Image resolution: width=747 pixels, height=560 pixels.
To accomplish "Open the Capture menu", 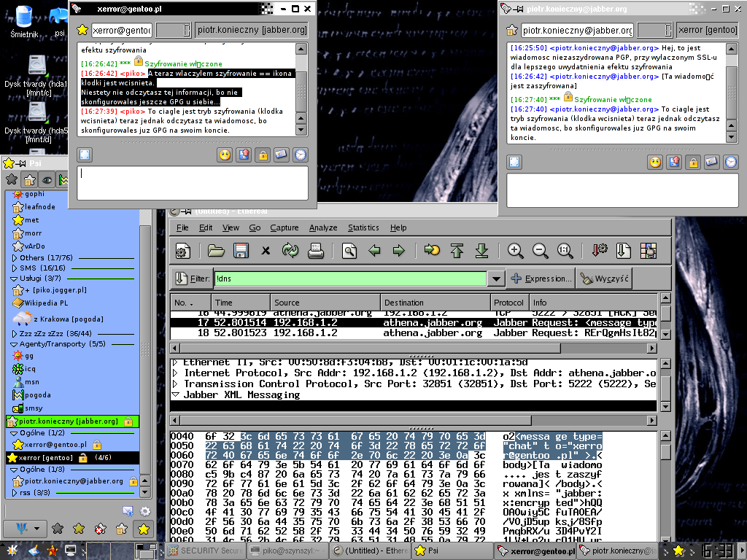I will pos(285,227).
